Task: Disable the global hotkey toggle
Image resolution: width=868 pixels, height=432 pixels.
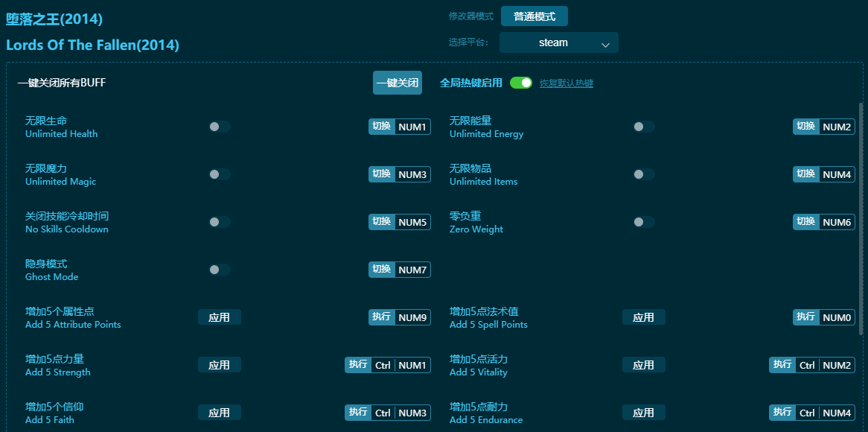Action: point(521,83)
